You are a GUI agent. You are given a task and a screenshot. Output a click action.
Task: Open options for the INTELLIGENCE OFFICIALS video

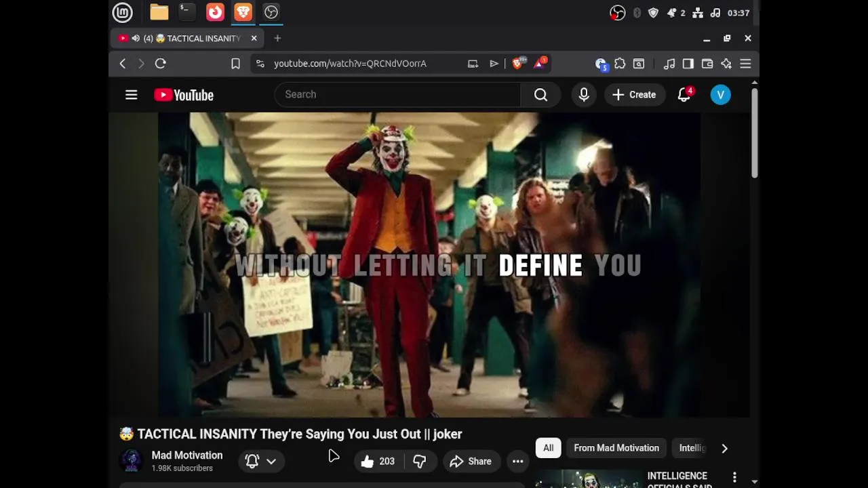coord(734,478)
